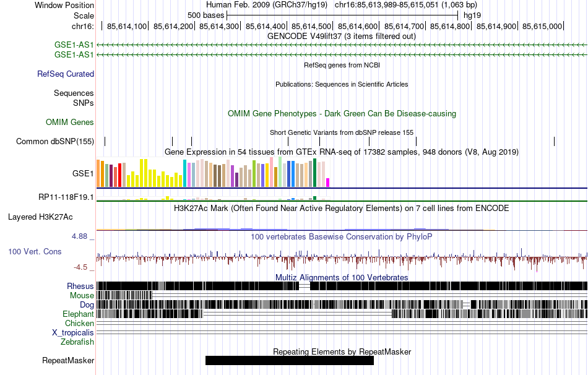Viewport: 588px width, 375px height.
Task: Click the leftmost Common dbSNP variant tick
Action: coord(105,141)
